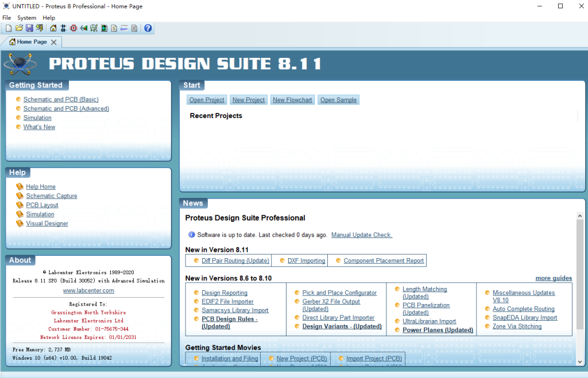Open Bill of Materials dollar icon
The height and width of the screenshot is (378, 588).
(x=114, y=28)
